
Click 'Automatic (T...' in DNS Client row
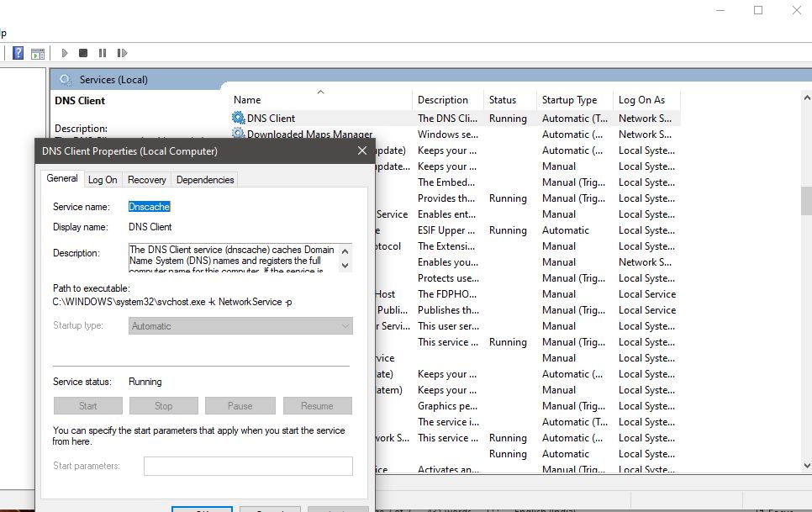pos(575,118)
